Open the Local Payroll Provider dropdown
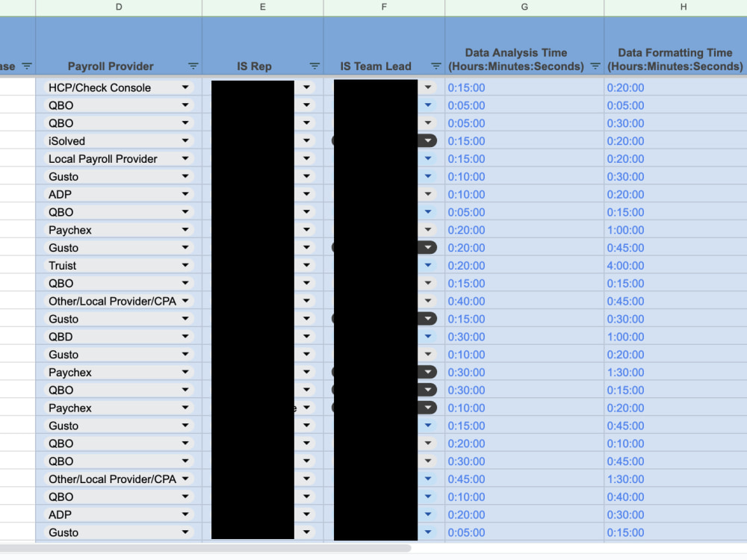 185,158
